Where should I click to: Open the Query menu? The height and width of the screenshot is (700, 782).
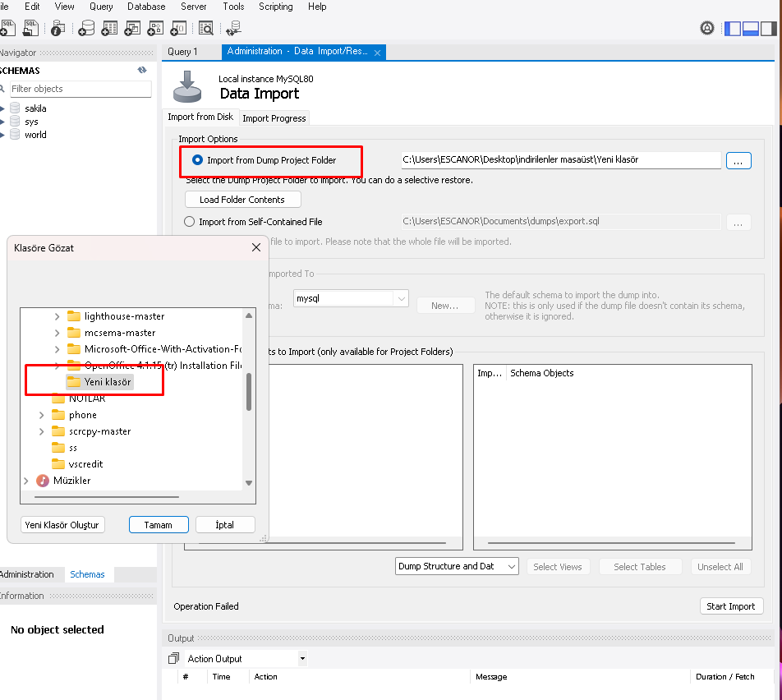pos(101,7)
